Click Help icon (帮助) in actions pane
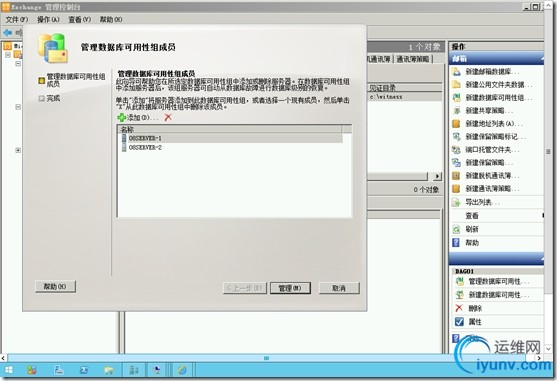The width and height of the screenshot is (557, 381). [x=456, y=243]
